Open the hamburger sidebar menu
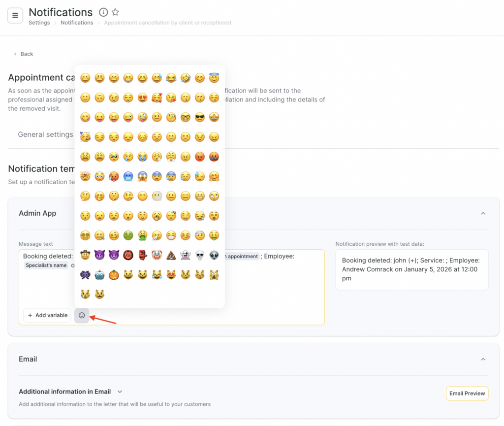The width and height of the screenshot is (504, 426). [15, 15]
